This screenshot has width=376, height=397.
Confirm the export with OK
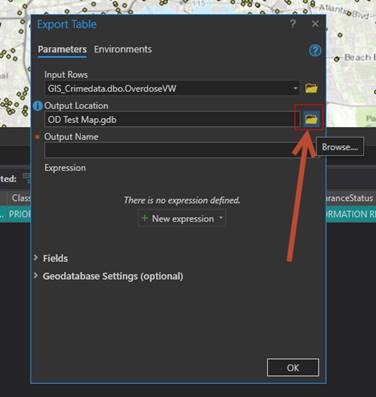click(293, 367)
